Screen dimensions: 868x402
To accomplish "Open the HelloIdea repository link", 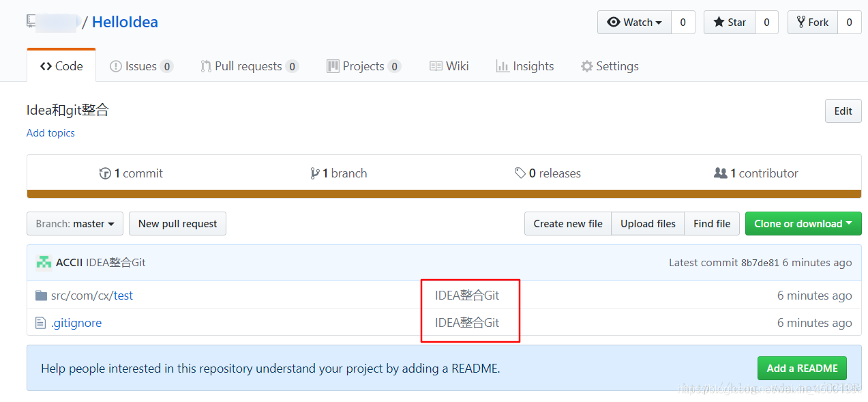I will [125, 22].
